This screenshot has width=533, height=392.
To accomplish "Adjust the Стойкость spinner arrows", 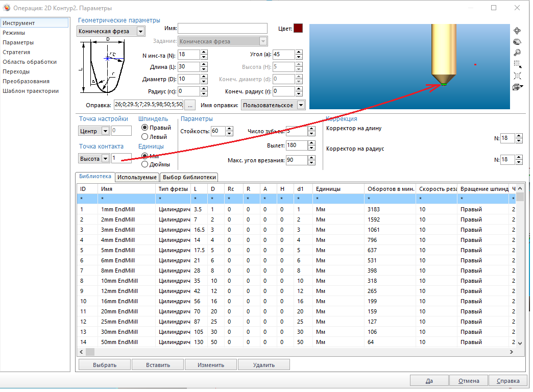I will tap(229, 131).
